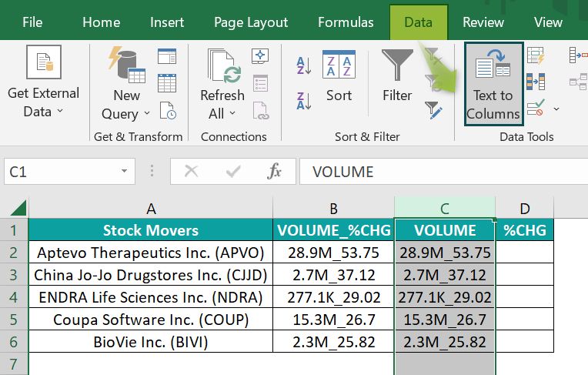Click the Consolidate icon at ribbon edge

[x=579, y=55]
